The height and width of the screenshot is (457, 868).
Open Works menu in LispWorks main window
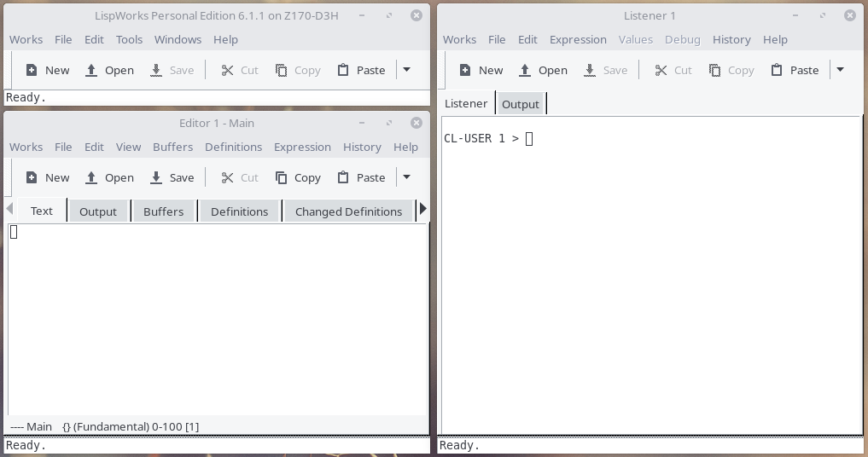coord(26,40)
